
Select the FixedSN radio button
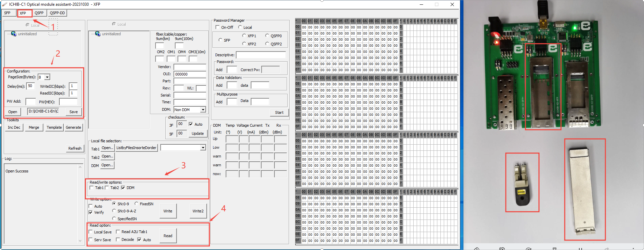(136, 204)
